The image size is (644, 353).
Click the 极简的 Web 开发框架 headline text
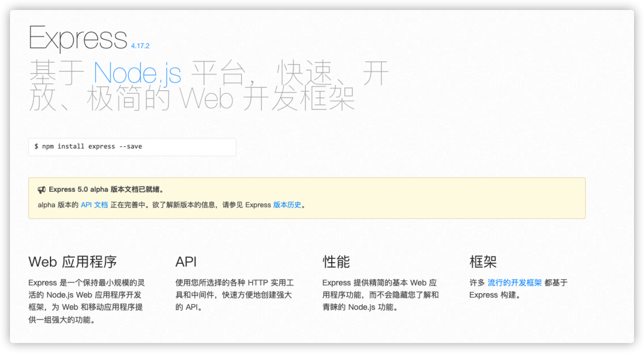click(221, 98)
